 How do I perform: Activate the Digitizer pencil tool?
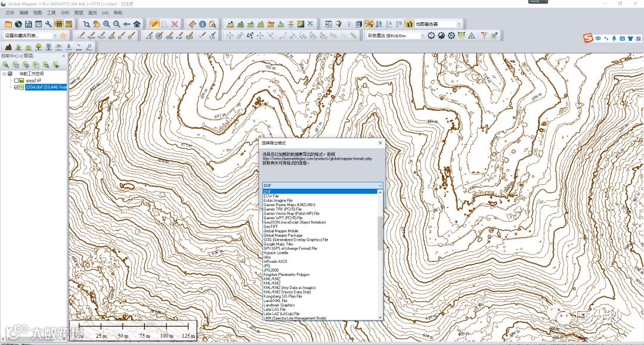coord(154,24)
